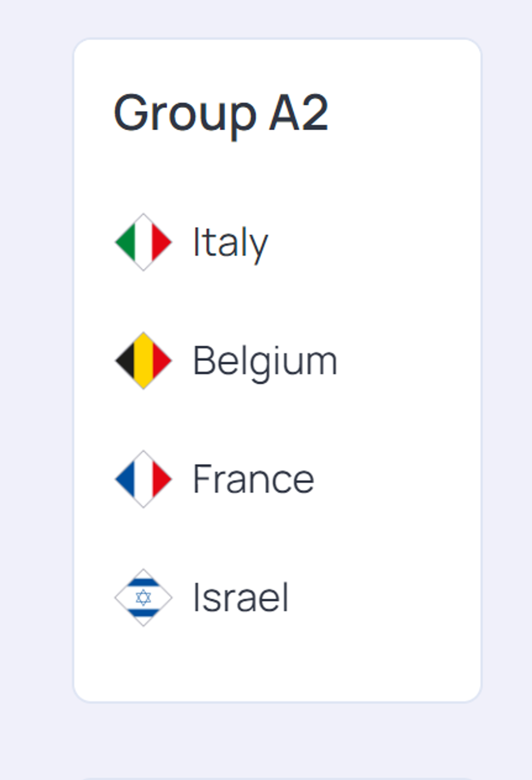The width and height of the screenshot is (532, 780).
Task: Select the Israel team name
Action: [240, 598]
